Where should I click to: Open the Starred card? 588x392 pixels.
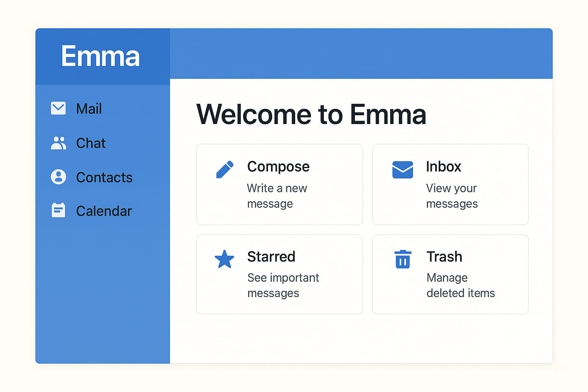click(x=279, y=274)
